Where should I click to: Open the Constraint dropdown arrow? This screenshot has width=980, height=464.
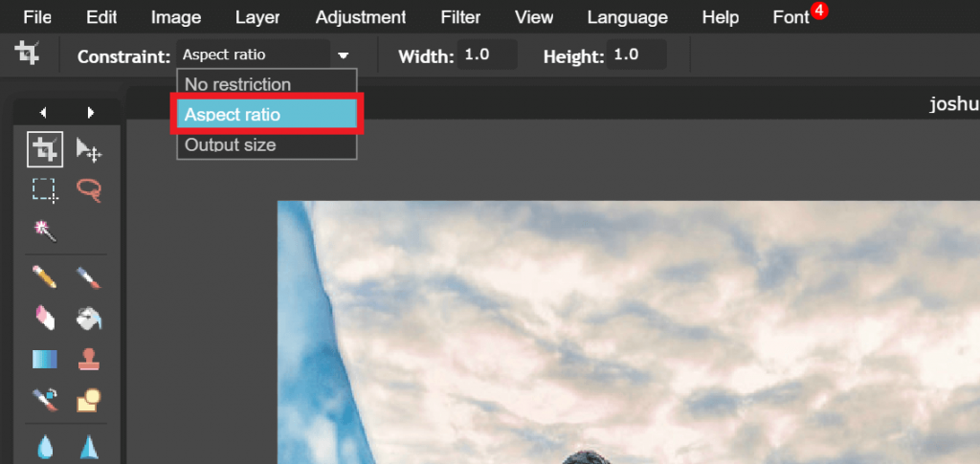point(343,56)
